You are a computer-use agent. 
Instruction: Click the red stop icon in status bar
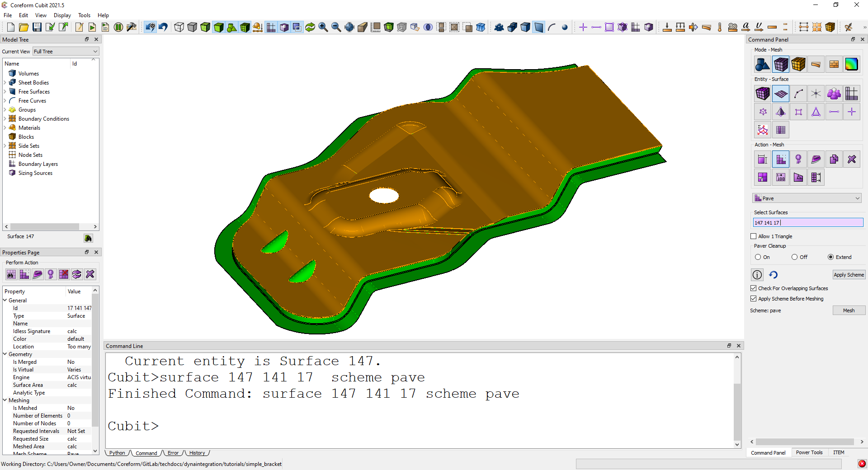[x=862, y=464]
